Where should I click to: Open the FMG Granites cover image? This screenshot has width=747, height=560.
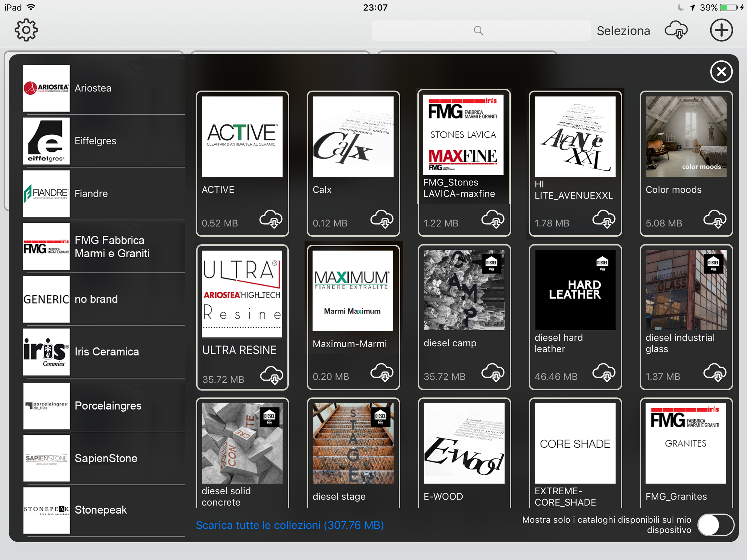tap(685, 443)
